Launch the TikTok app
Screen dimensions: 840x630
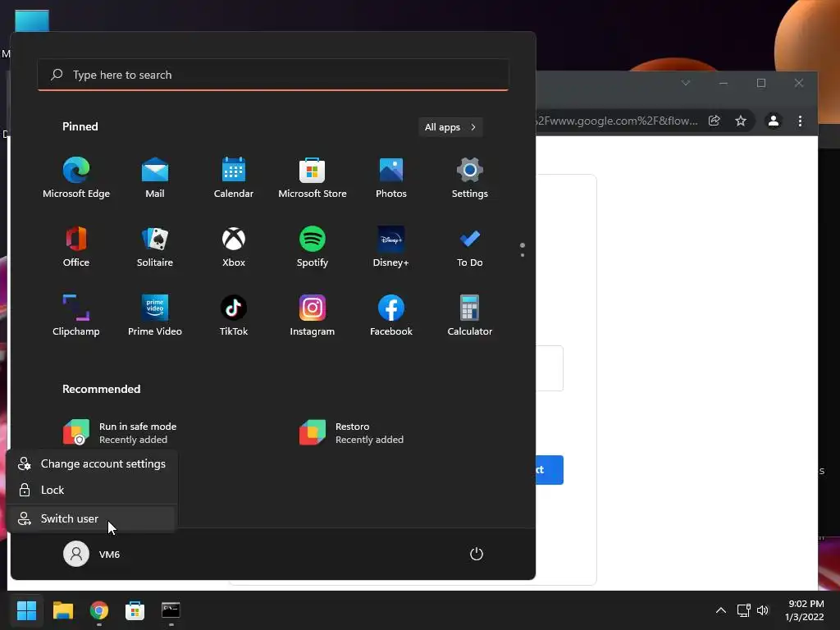point(234,316)
